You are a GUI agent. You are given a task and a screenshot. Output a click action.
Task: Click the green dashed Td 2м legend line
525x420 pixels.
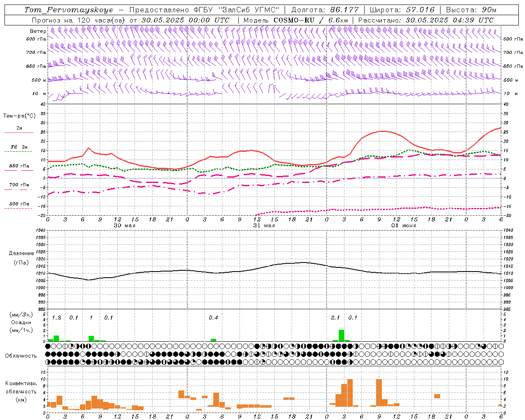(18, 152)
